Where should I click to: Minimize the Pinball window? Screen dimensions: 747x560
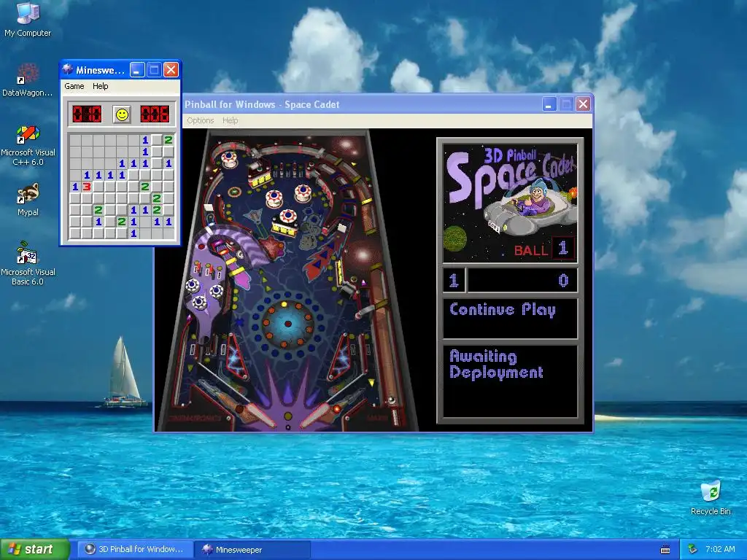pyautogui.click(x=549, y=104)
